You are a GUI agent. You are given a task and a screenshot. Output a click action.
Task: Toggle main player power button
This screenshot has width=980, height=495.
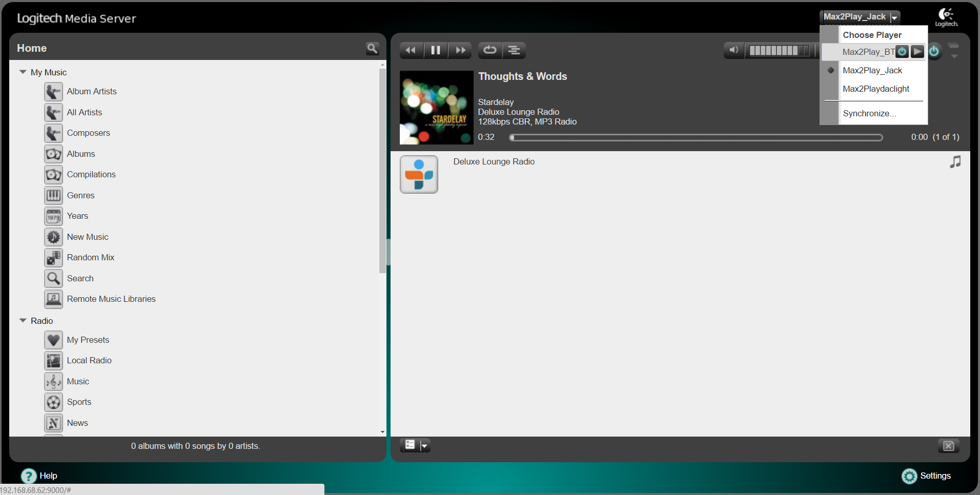(934, 51)
